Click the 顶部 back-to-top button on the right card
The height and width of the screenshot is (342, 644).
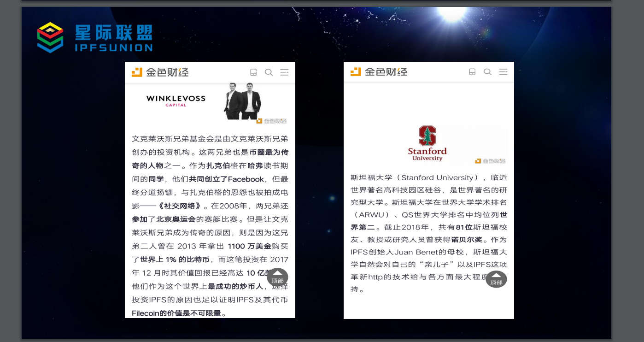pyautogui.click(x=496, y=279)
